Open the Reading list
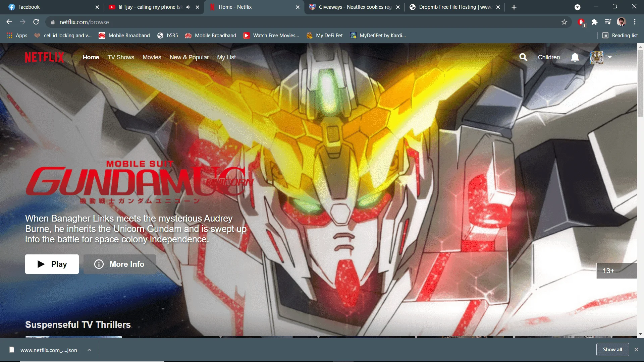Image resolution: width=644 pixels, height=362 pixels. pos(620,36)
